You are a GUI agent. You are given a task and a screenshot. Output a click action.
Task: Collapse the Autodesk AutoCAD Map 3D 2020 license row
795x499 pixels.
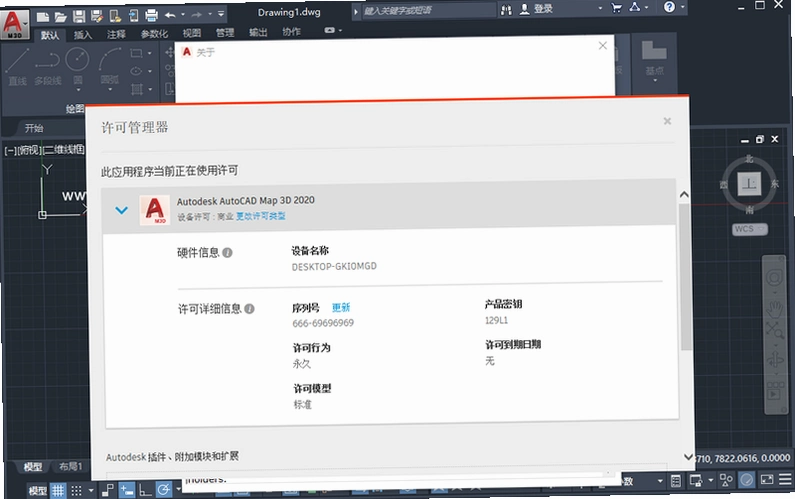[x=121, y=210]
